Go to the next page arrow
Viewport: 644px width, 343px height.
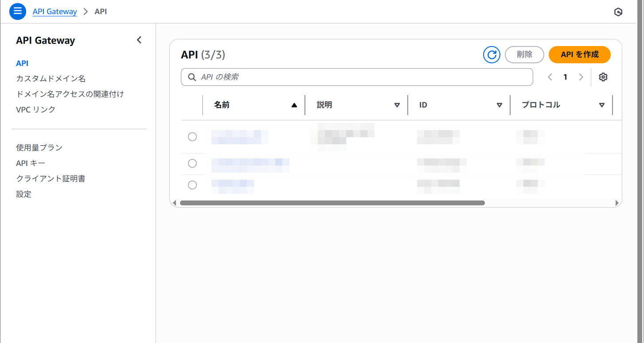pos(581,77)
